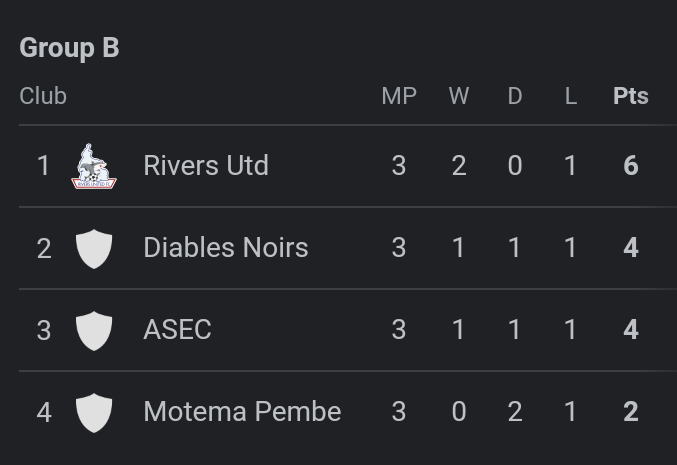Click the Rivers Utd club crest
677x465 pixels.
coord(94,166)
